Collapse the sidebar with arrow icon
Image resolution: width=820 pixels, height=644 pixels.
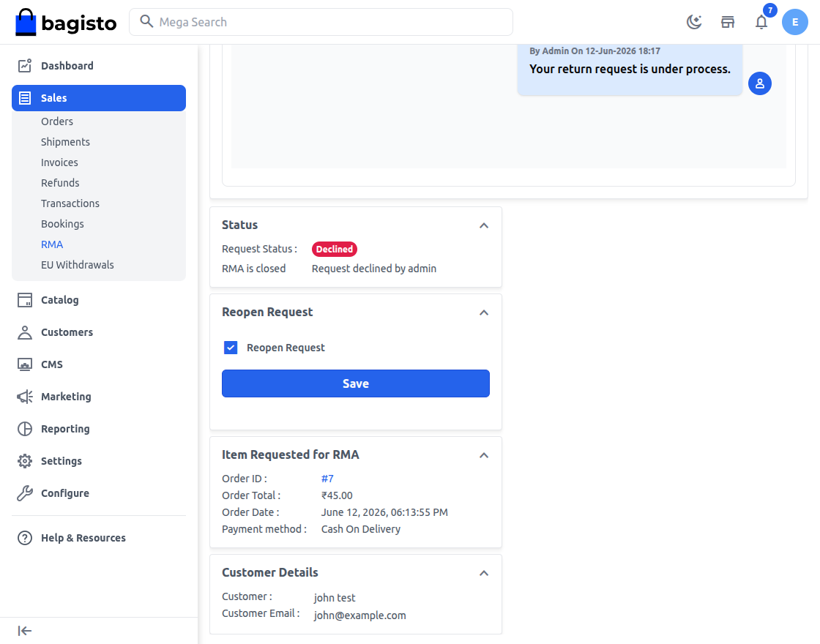tap(25, 631)
